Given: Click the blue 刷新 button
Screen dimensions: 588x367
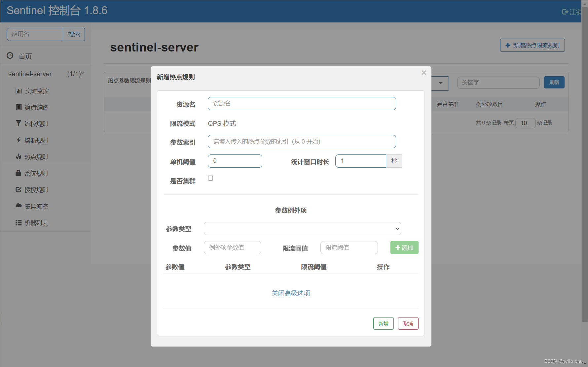Looking at the screenshot, I should (x=554, y=82).
